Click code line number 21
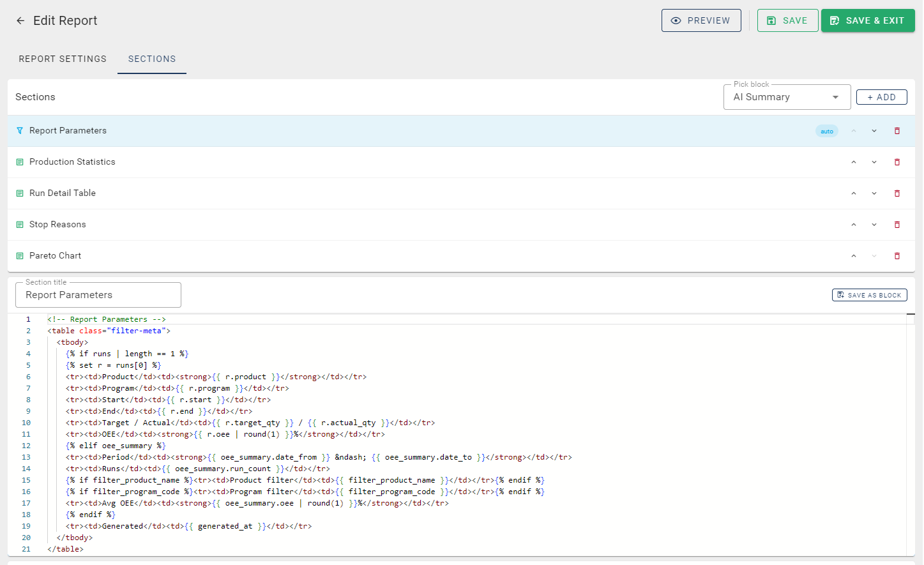The width and height of the screenshot is (924, 565). coord(26,549)
